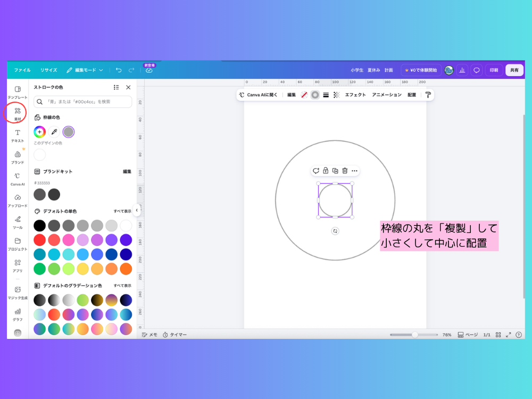Delete the selected circle with the trash icon
The image size is (532, 399).
click(345, 171)
